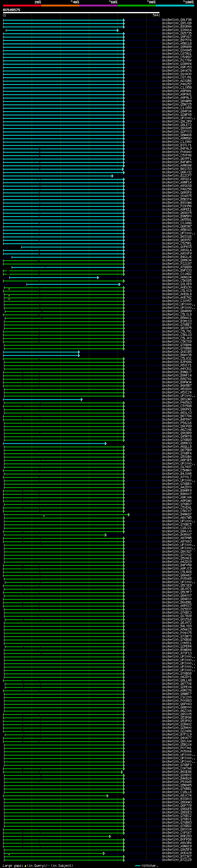Select the UniRef100_P46563 label

click(176, 403)
